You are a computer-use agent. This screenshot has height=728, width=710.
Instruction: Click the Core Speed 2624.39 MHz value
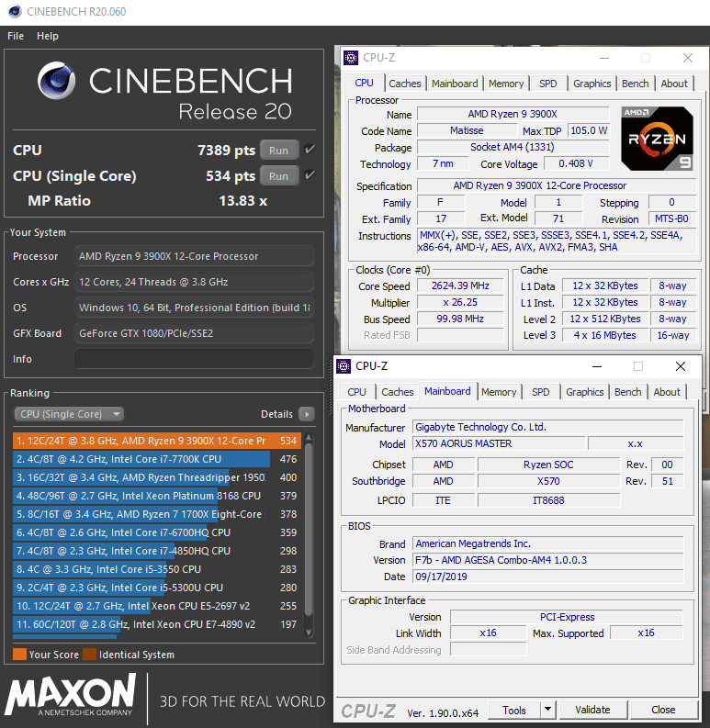(x=460, y=286)
